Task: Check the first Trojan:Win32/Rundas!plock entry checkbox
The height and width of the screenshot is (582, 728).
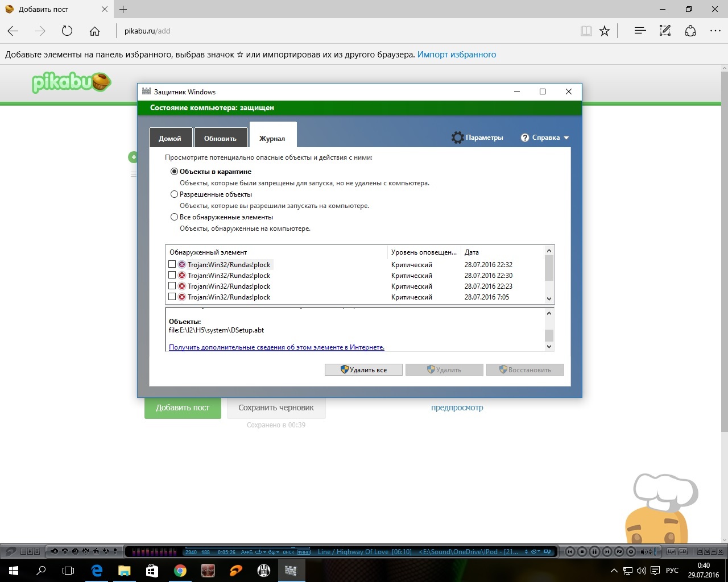Action: tap(172, 264)
